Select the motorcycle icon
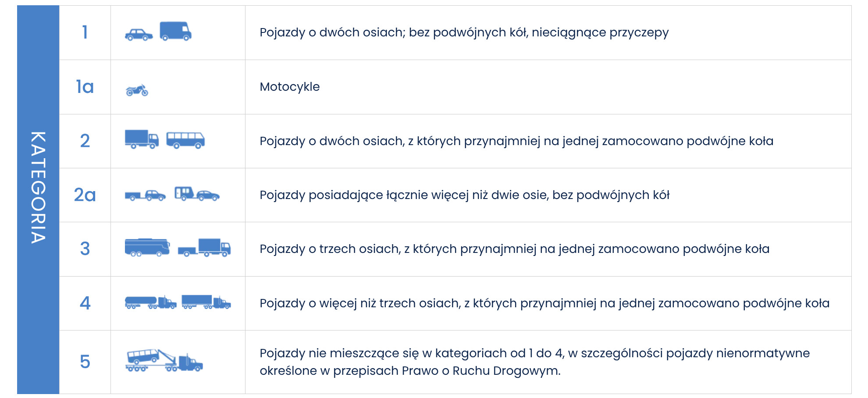 [x=137, y=90]
